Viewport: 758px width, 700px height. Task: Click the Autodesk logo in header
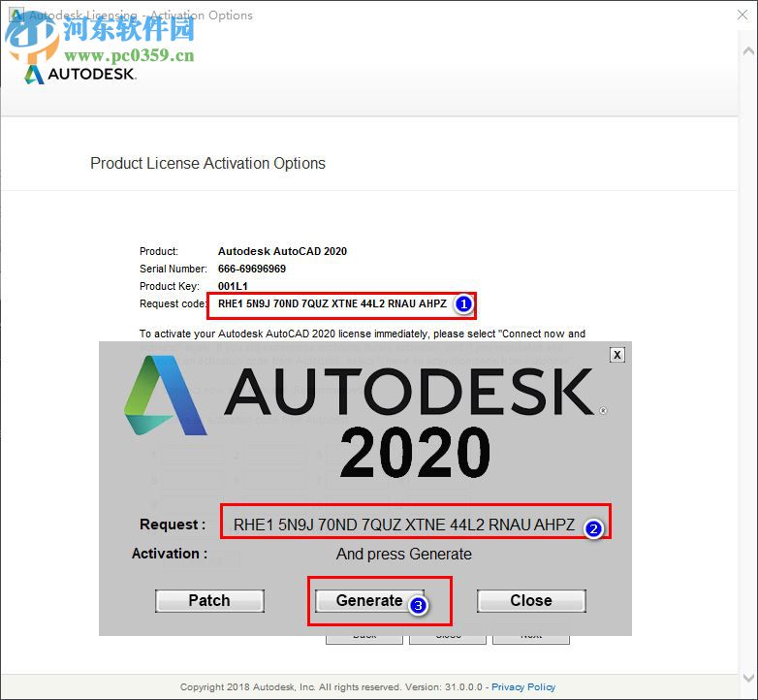coord(80,74)
